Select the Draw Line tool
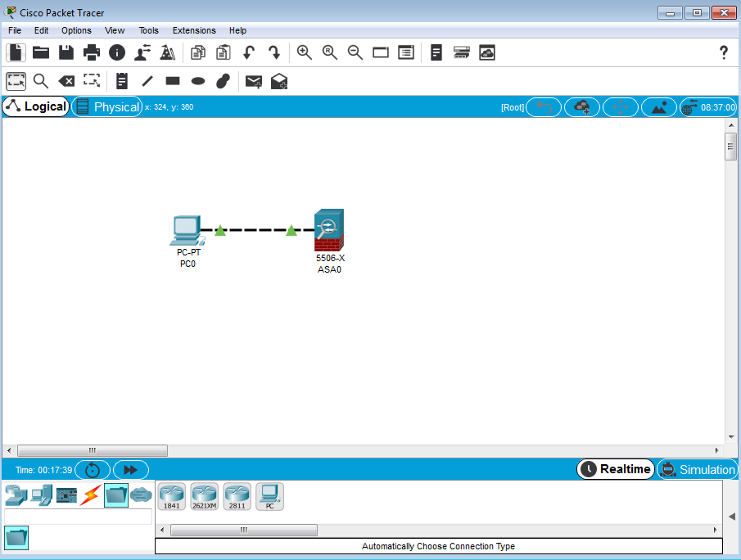Viewport: 741px width, 560px height. pos(147,81)
